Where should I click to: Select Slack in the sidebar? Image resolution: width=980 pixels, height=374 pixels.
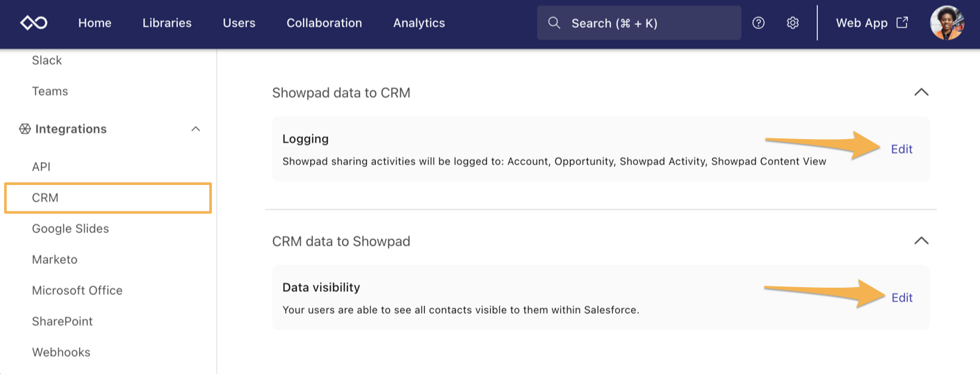(x=47, y=60)
